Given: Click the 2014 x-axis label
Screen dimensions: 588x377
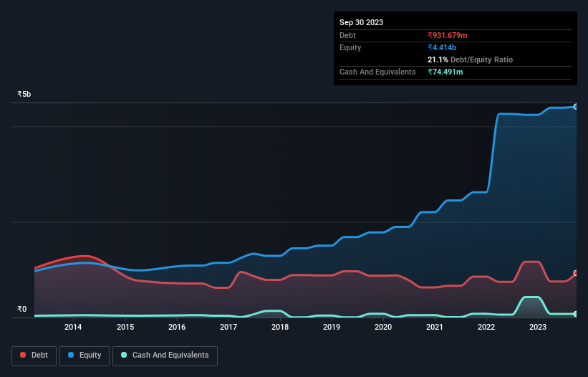Looking at the screenshot, I should pyautogui.click(x=73, y=327).
